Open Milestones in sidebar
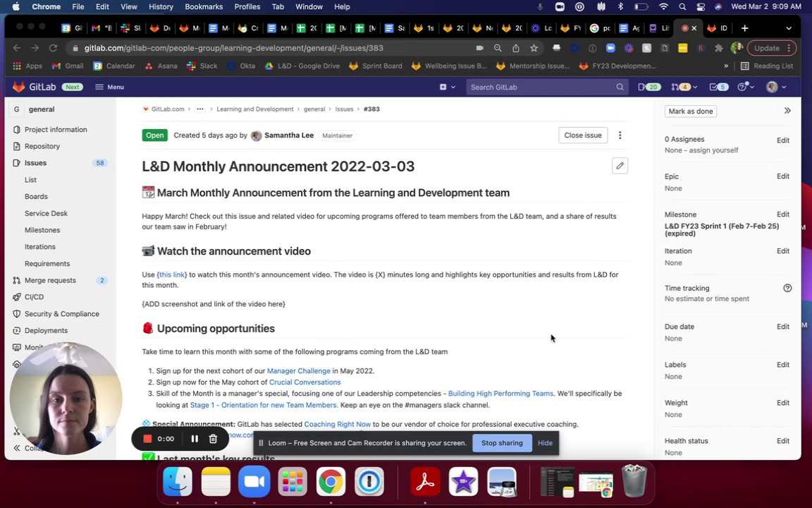The height and width of the screenshot is (508, 812). point(42,230)
